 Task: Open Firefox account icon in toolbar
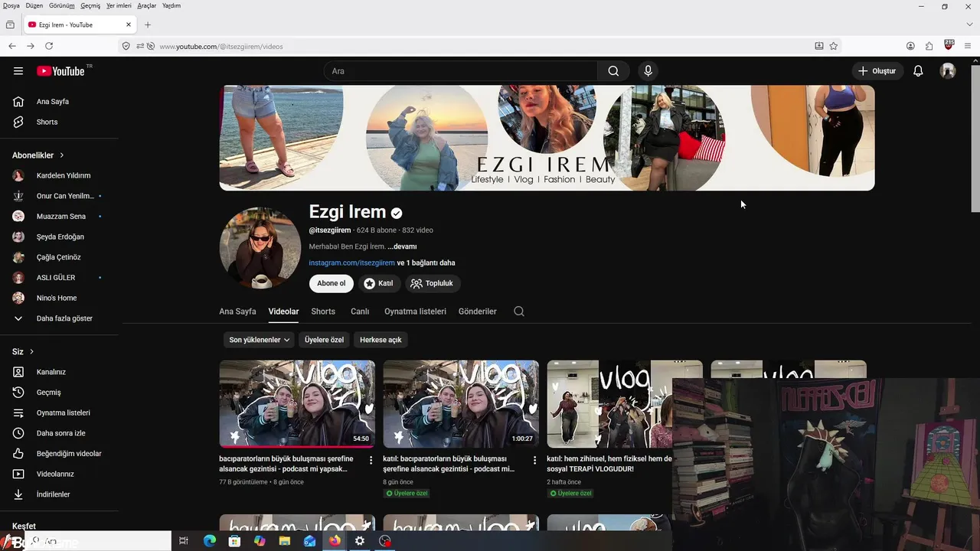click(x=910, y=46)
